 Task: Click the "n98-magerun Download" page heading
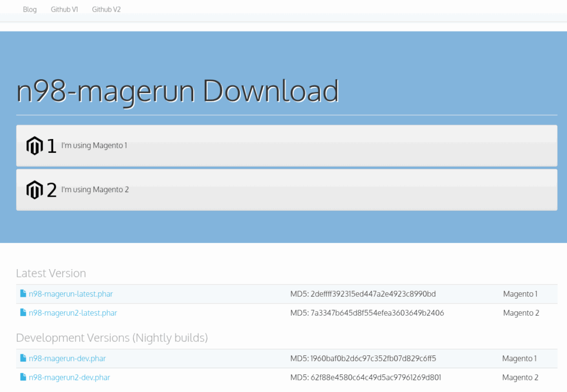[x=178, y=91]
